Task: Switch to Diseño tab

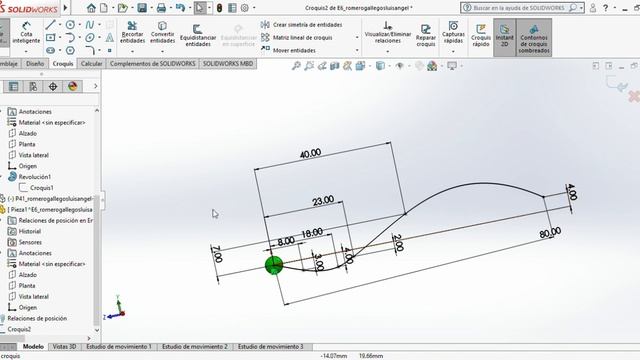Action: pos(35,64)
